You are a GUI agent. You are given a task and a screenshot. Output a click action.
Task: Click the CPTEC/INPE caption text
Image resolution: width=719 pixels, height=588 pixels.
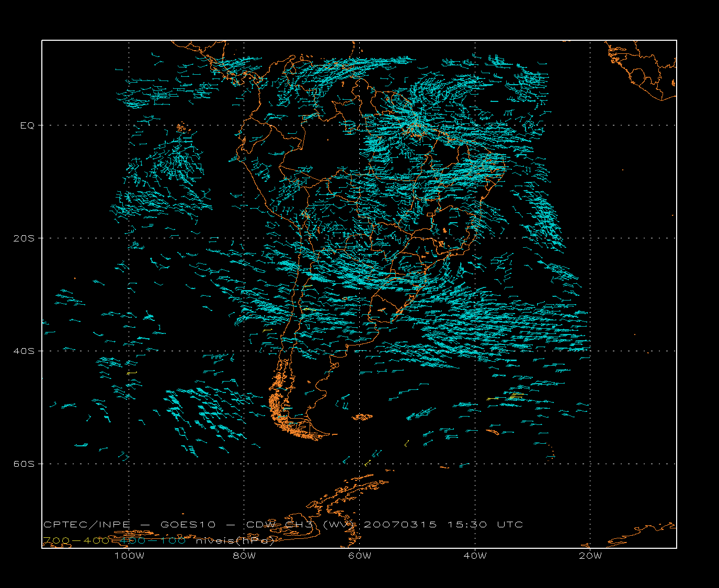point(86,525)
